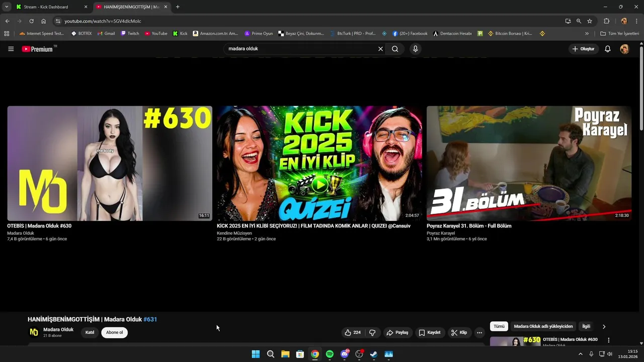Go to YouTube Premium home logo
Image resolution: width=644 pixels, height=362 pixels.
pyautogui.click(x=39, y=49)
